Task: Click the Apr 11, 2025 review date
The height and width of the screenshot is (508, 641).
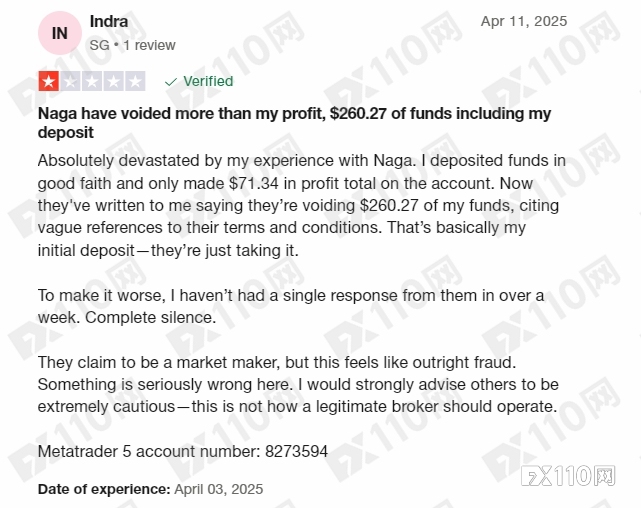Action: point(524,21)
